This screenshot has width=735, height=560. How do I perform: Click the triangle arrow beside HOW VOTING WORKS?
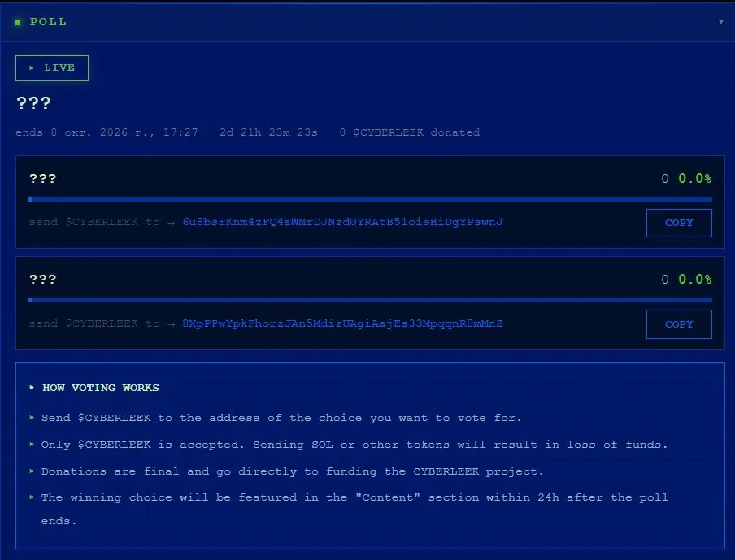32,388
